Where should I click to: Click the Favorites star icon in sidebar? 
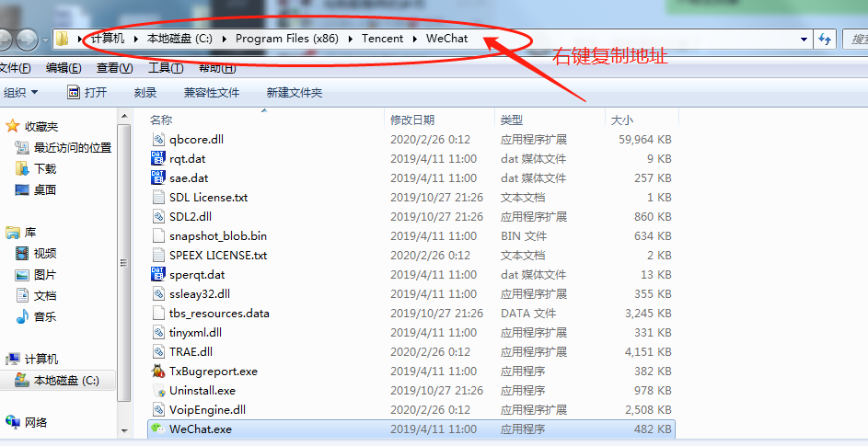click(12, 126)
